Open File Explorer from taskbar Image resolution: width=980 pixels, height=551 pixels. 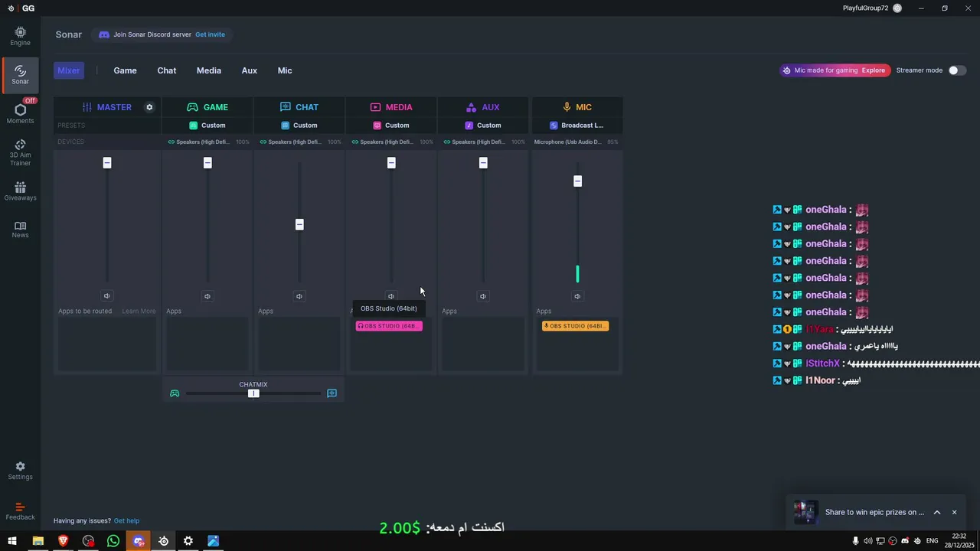38,541
